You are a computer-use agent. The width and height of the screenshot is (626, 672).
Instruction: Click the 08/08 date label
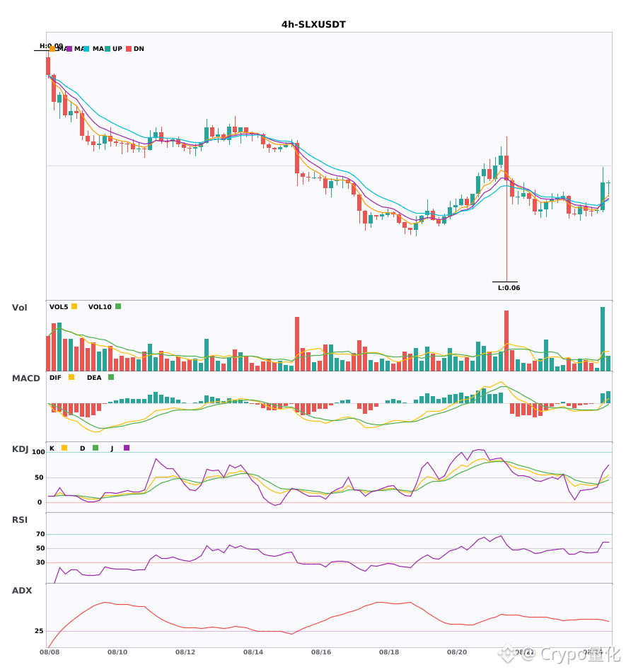click(50, 652)
